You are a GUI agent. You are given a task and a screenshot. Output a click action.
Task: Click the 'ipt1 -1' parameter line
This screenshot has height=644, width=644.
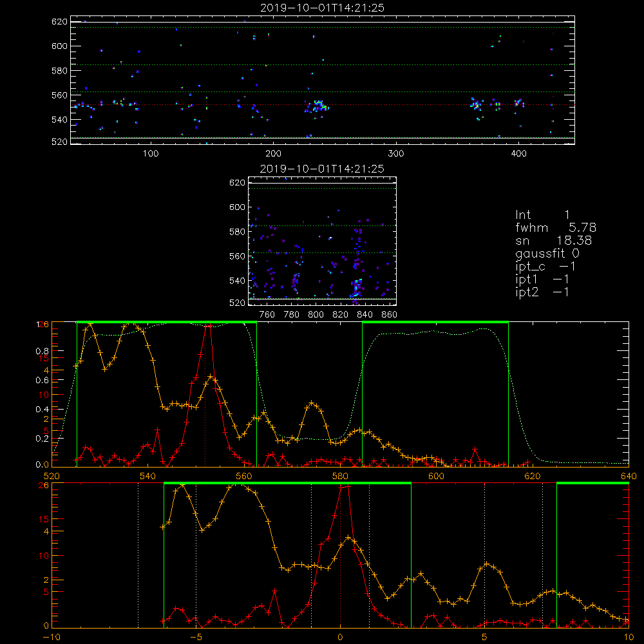coord(542,279)
